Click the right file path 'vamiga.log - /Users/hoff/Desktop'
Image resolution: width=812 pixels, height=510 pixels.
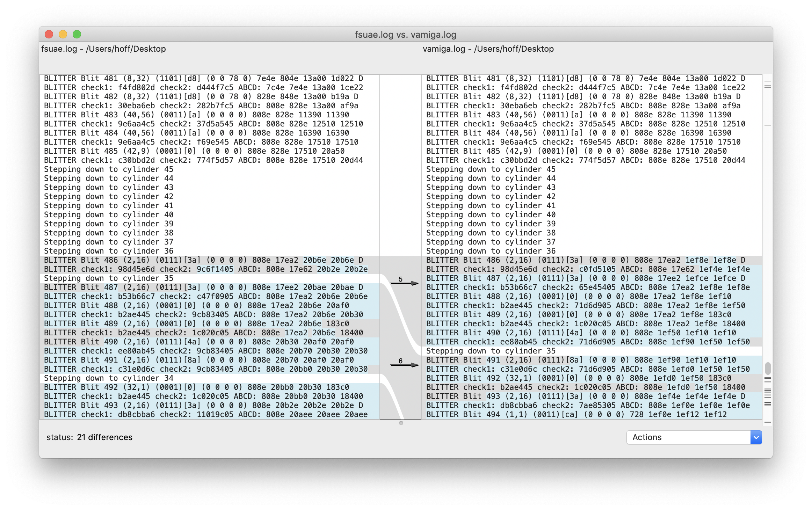click(x=488, y=49)
